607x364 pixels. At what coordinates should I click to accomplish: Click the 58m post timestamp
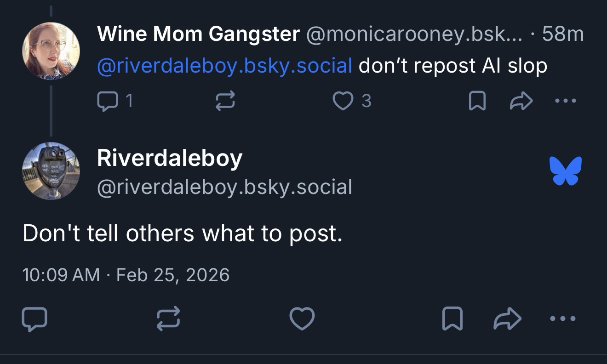[x=563, y=34]
